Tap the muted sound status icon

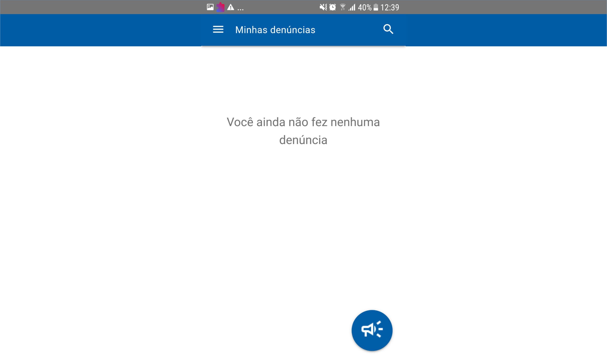tap(323, 7)
